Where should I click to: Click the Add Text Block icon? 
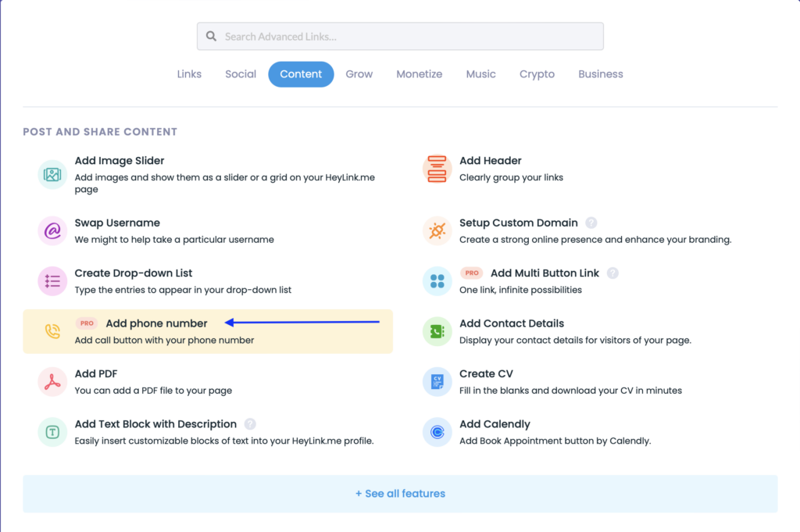tap(52, 432)
